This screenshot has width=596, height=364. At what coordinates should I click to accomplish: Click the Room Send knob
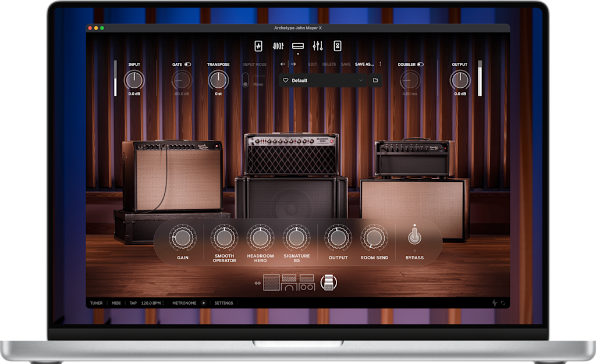point(374,238)
